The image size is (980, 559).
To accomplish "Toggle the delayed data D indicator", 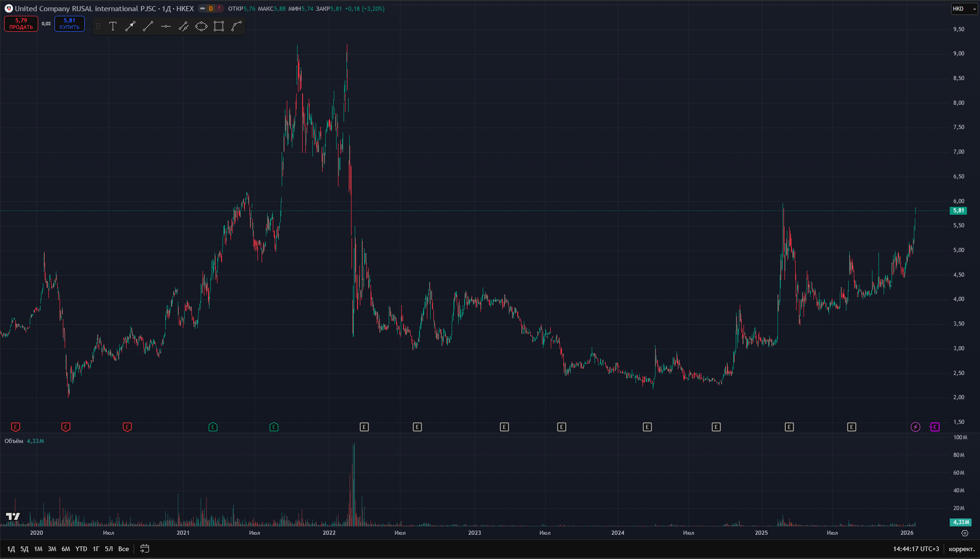I will pos(211,9).
